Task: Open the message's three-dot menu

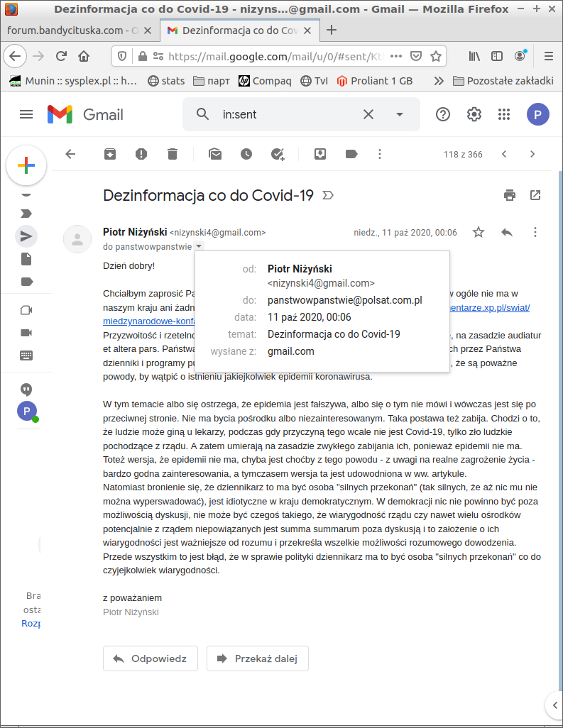Action: (x=535, y=232)
